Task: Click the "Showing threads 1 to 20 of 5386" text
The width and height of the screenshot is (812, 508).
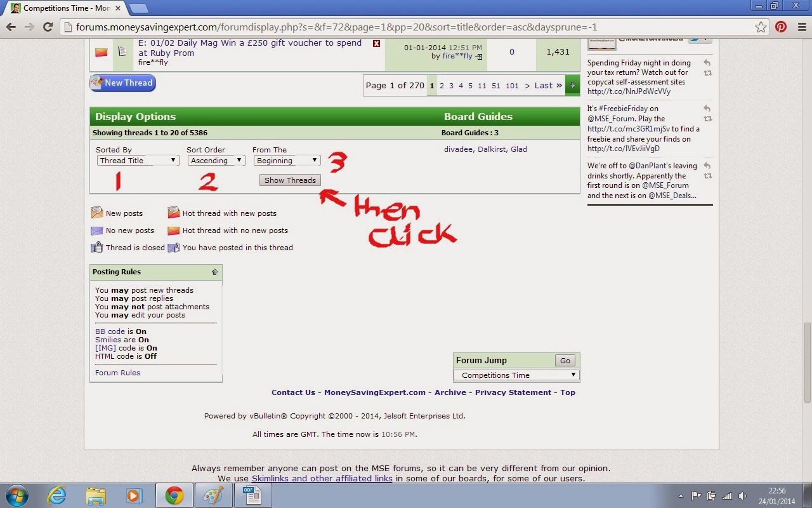Action: point(150,133)
